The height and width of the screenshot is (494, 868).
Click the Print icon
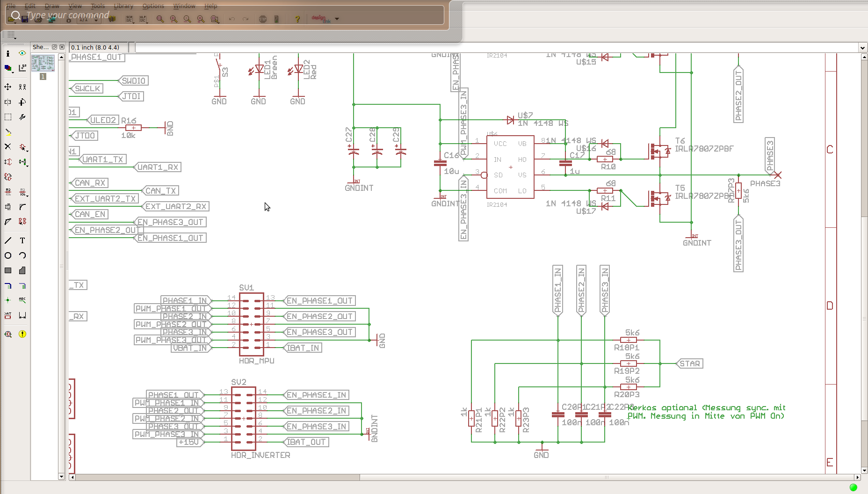coord(38,19)
